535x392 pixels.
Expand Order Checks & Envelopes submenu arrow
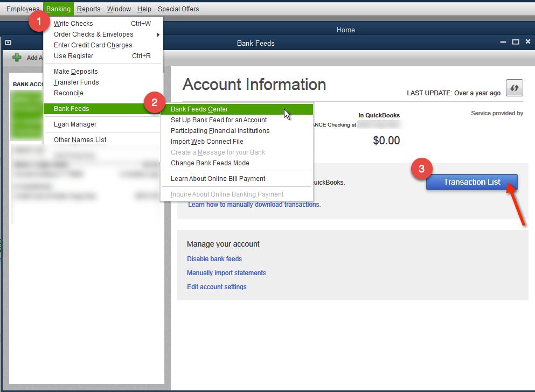coord(158,34)
